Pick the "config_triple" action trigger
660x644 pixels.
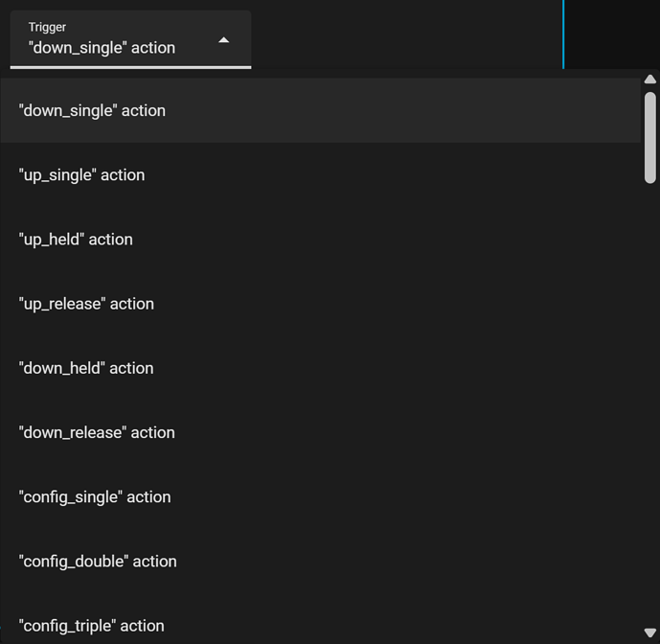pos(91,625)
